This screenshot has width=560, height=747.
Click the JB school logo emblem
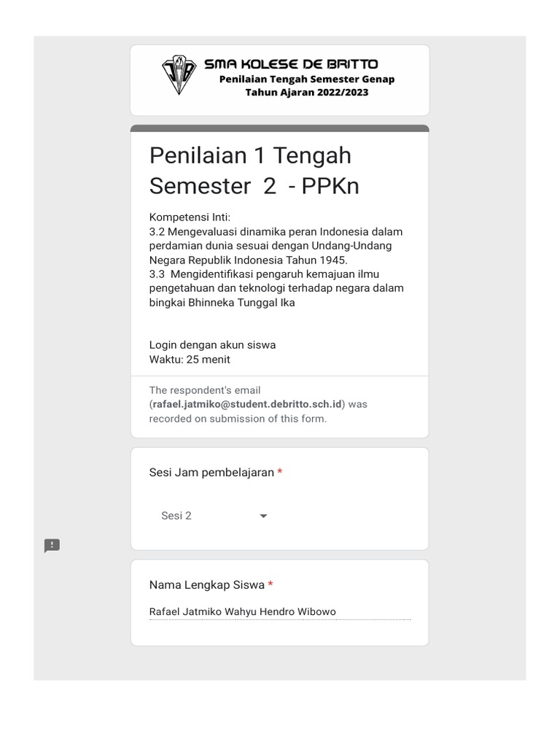point(179,75)
